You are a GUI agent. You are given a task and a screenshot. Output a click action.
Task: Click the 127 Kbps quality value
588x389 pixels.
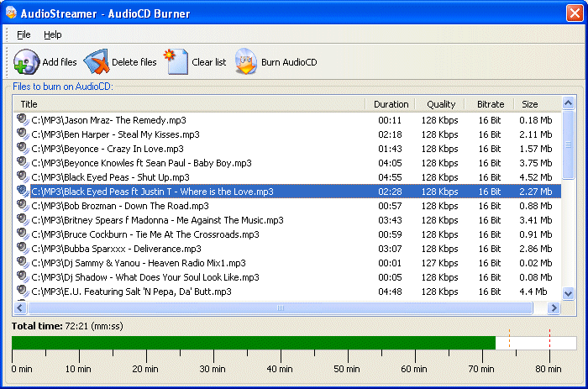pos(439,263)
